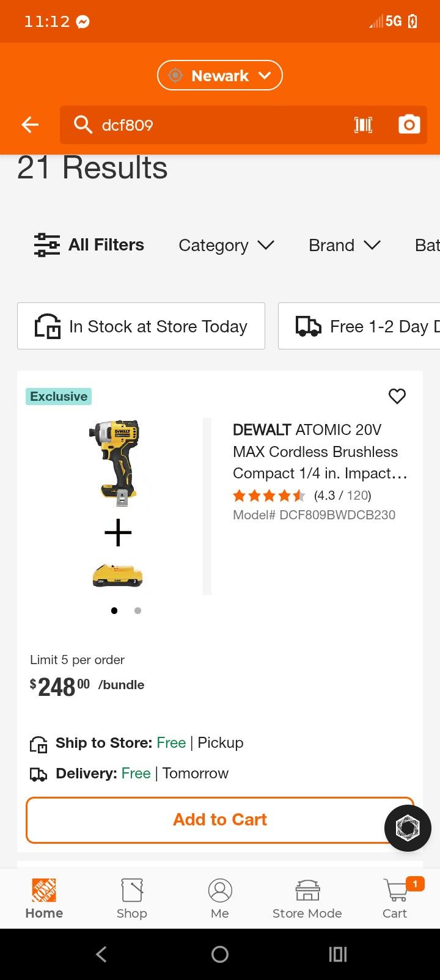This screenshot has width=440, height=980.
Task: Toggle In Stock at Store Today filter
Action: click(x=141, y=326)
